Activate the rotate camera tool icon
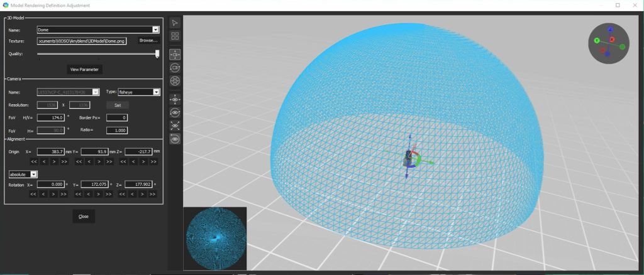 [x=175, y=67]
